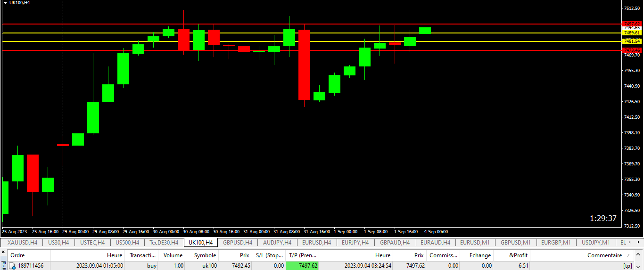Viewport: 644px width, 270px height.
Task: Open the GBPUSD,M1 chart tab
Action: coord(515,243)
